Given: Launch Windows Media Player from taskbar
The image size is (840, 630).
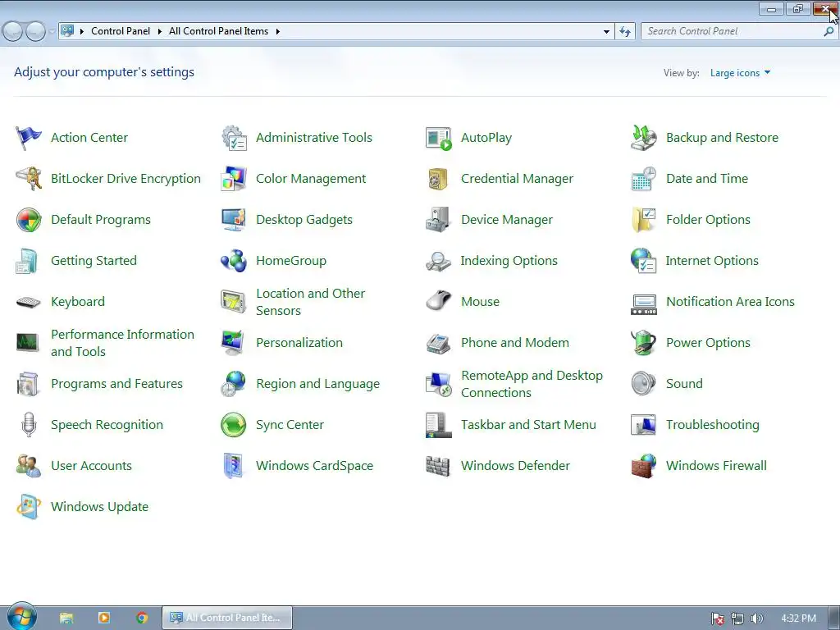Looking at the screenshot, I should (x=104, y=619).
